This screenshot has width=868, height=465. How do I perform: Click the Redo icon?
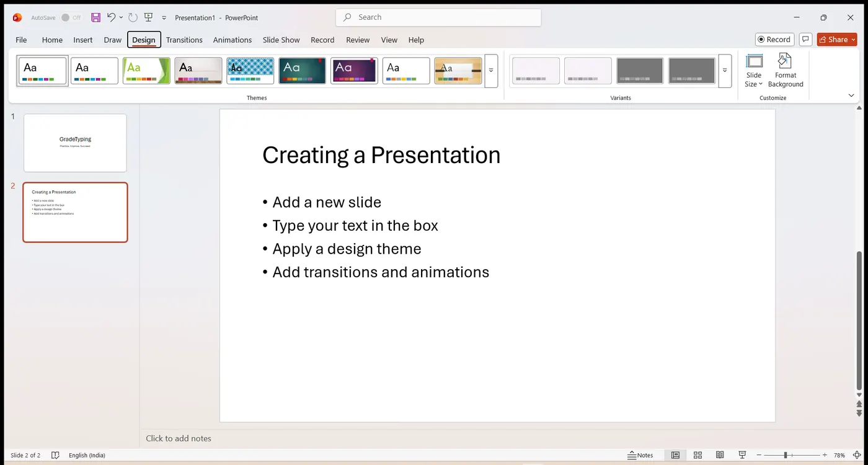[133, 17]
